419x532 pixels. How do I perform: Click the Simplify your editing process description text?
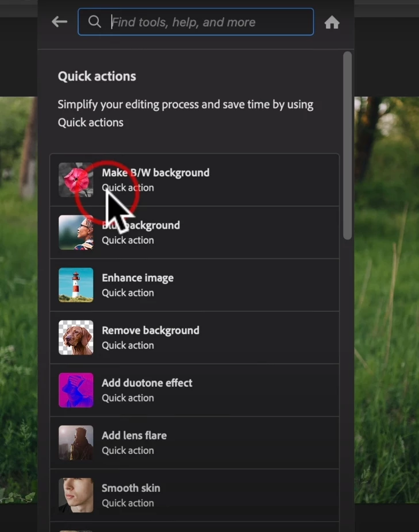186,113
